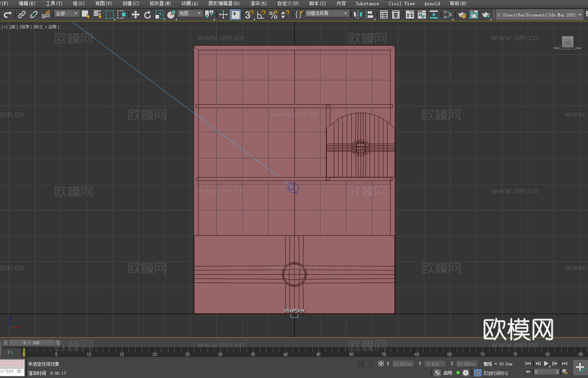Open the 帮助(H) menu
588x378 pixels.
tap(458, 3)
